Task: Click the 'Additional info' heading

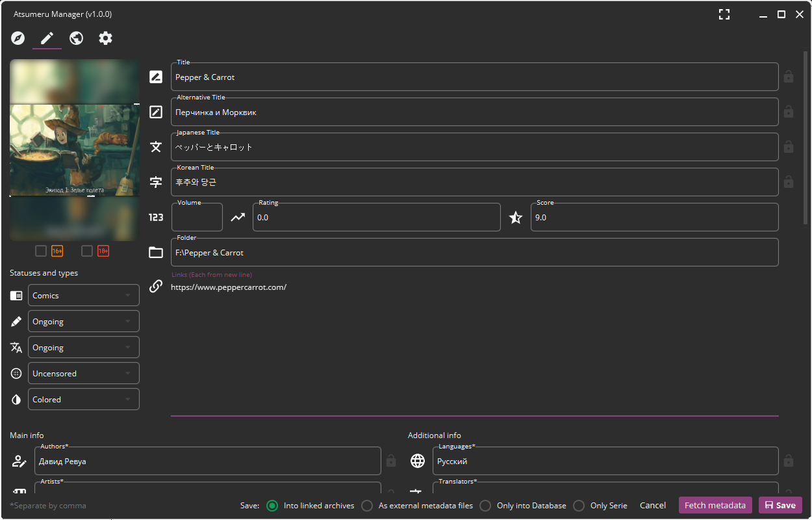Action: point(435,435)
